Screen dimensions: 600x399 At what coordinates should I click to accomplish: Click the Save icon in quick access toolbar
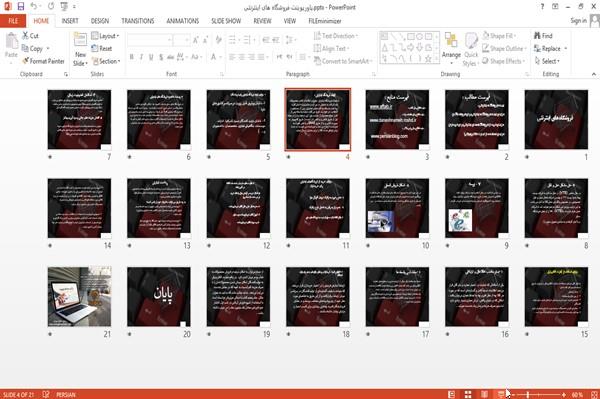pyautogui.click(x=21, y=7)
